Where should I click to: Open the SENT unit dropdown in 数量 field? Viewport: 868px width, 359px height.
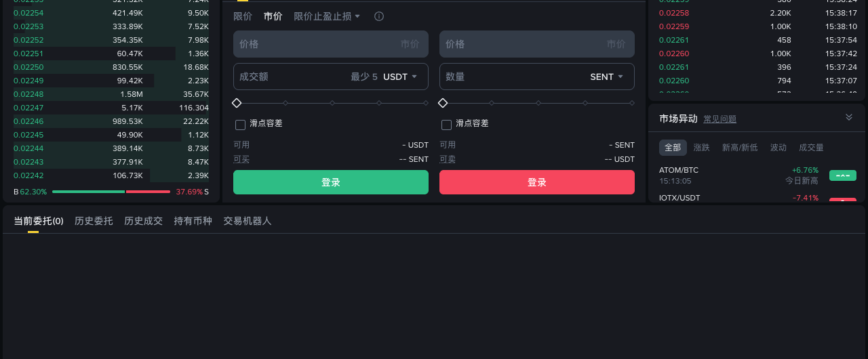coord(606,77)
